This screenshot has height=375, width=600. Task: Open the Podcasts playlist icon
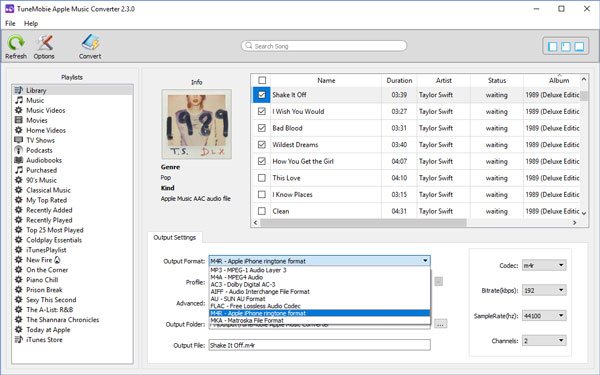point(18,150)
